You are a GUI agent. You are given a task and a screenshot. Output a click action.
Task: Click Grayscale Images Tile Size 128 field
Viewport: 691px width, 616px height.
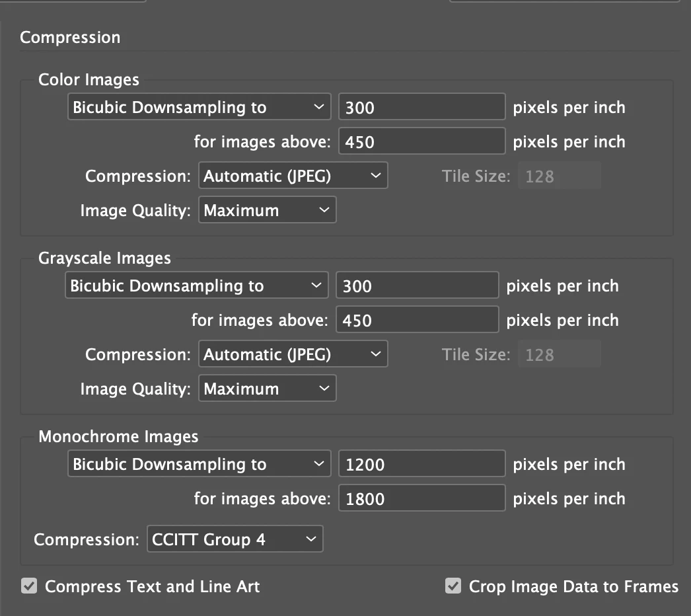click(x=559, y=354)
